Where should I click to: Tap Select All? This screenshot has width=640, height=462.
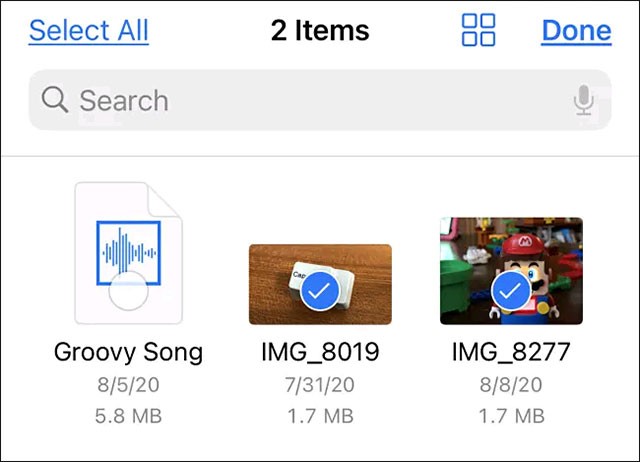pyautogui.click(x=88, y=30)
